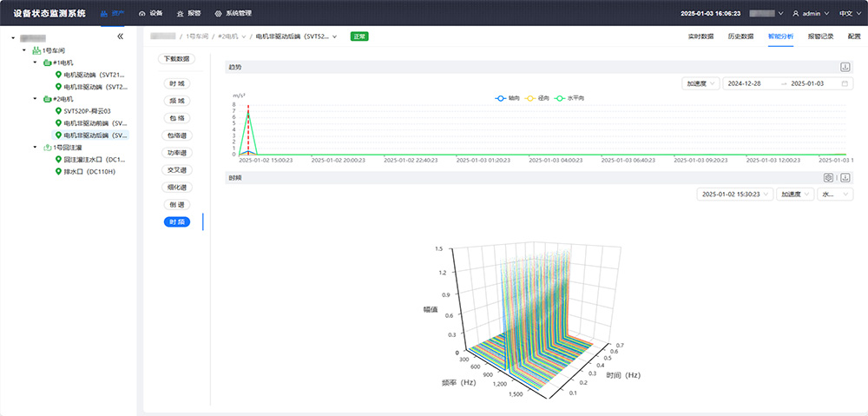868x416 pixels.
Task: Click the end date 2025-01-03 field
Action: [807, 83]
